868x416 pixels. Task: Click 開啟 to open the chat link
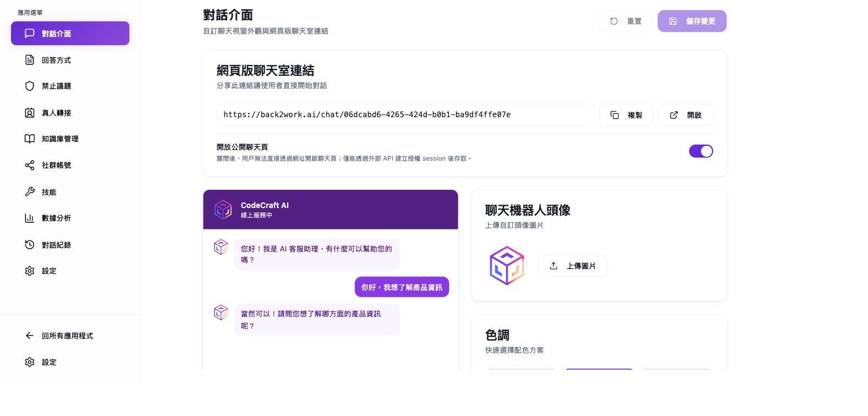tap(686, 115)
